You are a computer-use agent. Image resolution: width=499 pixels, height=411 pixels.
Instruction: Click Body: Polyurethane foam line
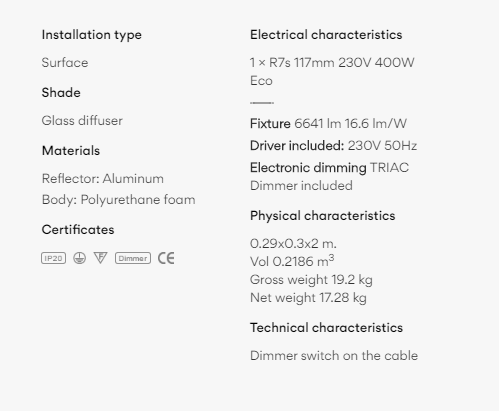pyautogui.click(x=118, y=200)
